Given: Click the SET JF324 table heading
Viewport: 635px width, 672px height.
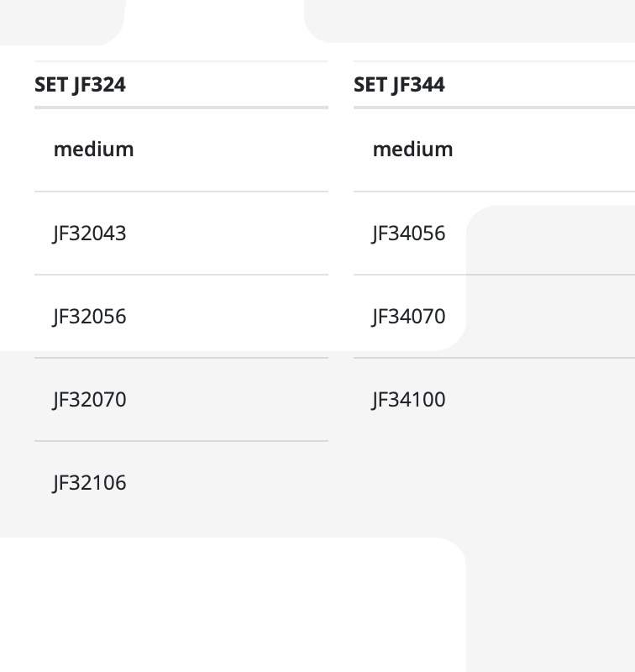Looking at the screenshot, I should coord(80,85).
